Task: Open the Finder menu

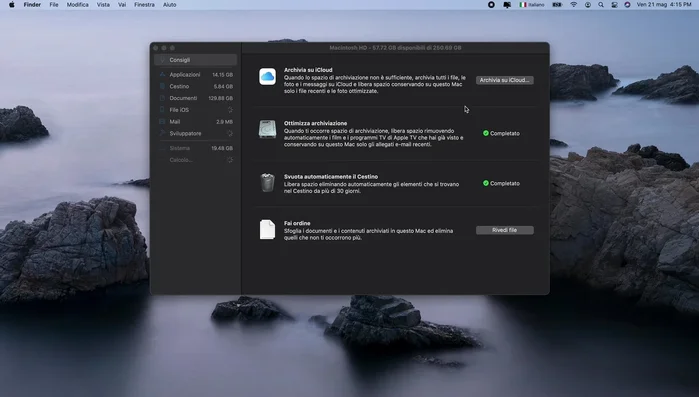Action: click(32, 4)
